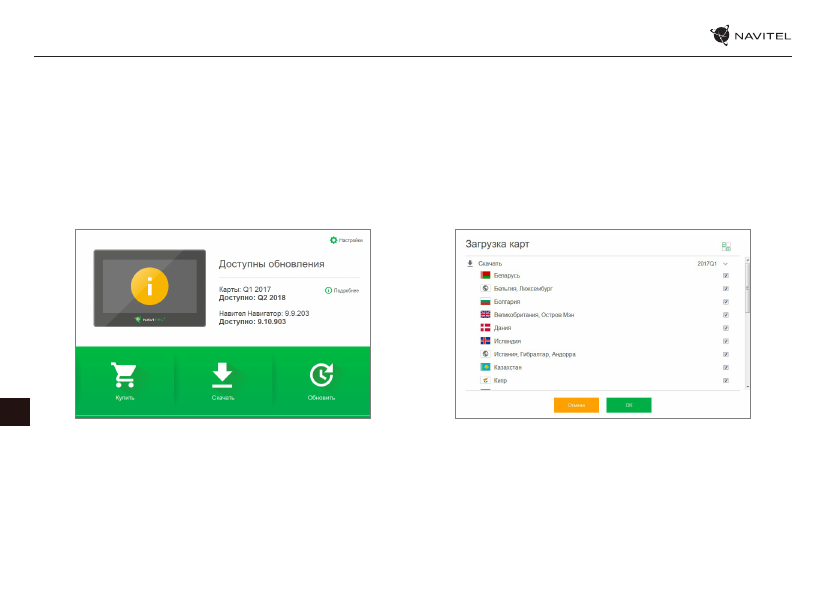This screenshot has width=840, height=595.
Task: Click the select-all icon in Загрузка карт header
Action: tap(727, 246)
